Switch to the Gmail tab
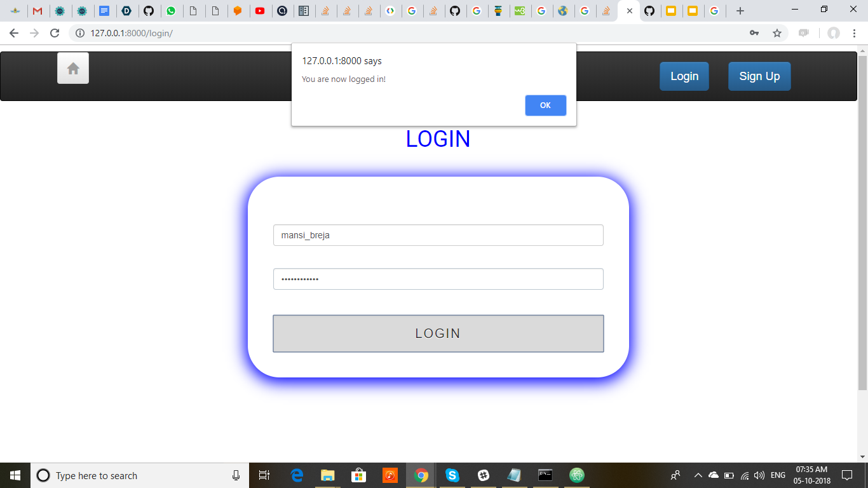This screenshot has height=488, width=868. [x=37, y=11]
